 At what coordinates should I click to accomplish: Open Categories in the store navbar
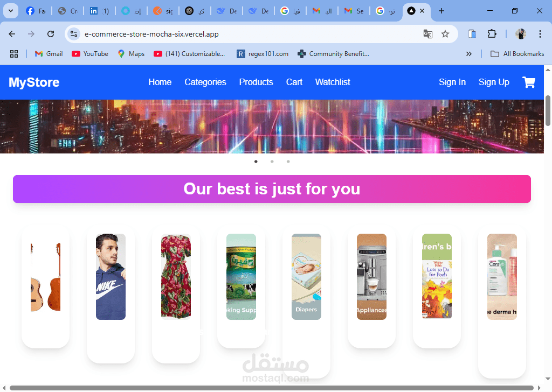[205, 82]
